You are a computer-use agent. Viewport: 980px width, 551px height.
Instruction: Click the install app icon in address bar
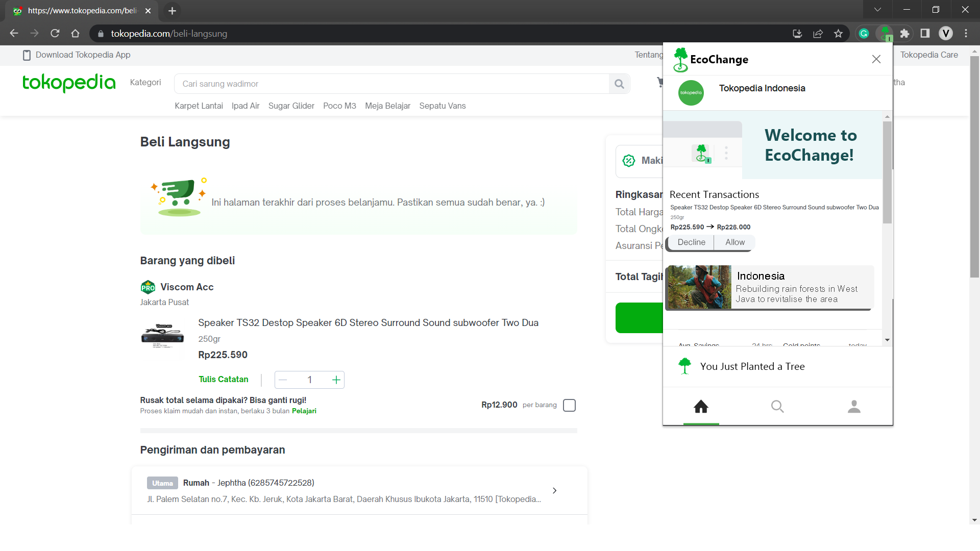point(797,34)
